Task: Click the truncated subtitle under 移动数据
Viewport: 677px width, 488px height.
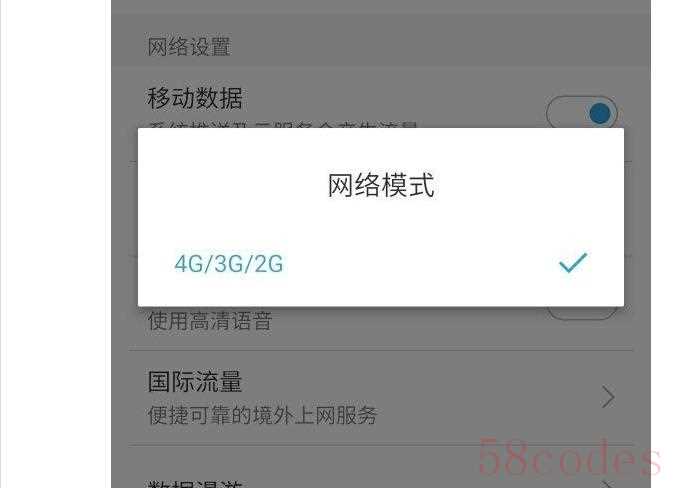Action: point(283,125)
